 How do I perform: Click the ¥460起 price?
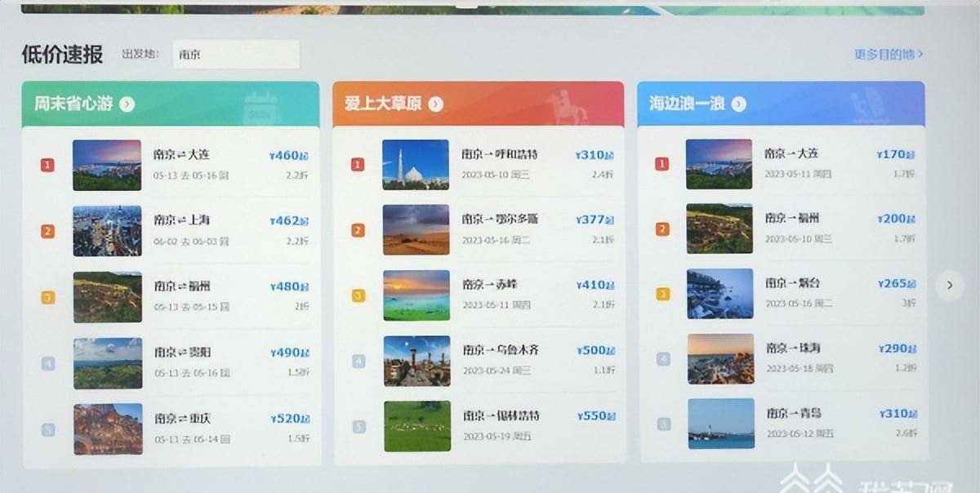[x=289, y=155]
